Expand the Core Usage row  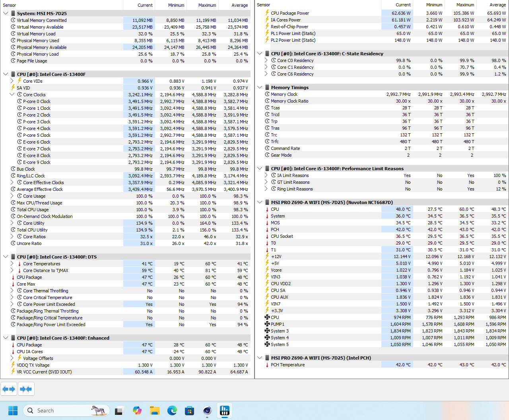click(12, 196)
